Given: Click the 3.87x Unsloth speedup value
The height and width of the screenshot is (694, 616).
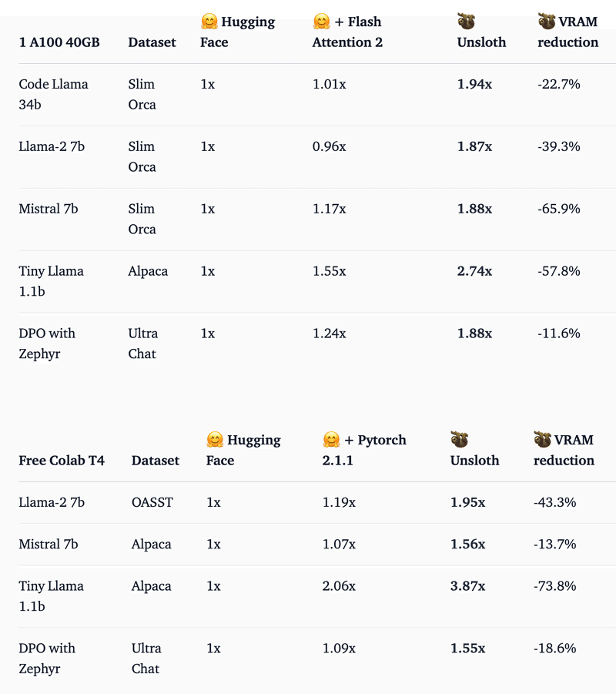Looking at the screenshot, I should (468, 586).
